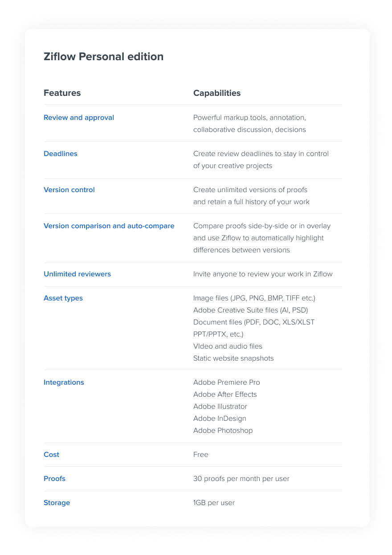Select the Version control link
Screen dimensions: 392x555
coord(69,190)
